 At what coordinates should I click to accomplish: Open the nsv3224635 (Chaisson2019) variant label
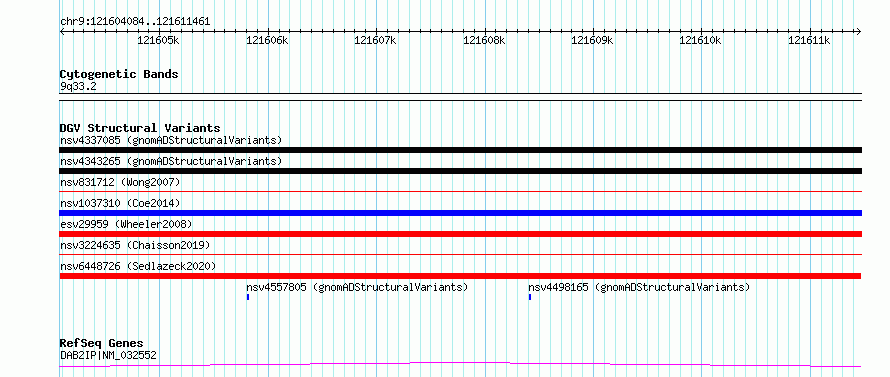click(x=135, y=245)
